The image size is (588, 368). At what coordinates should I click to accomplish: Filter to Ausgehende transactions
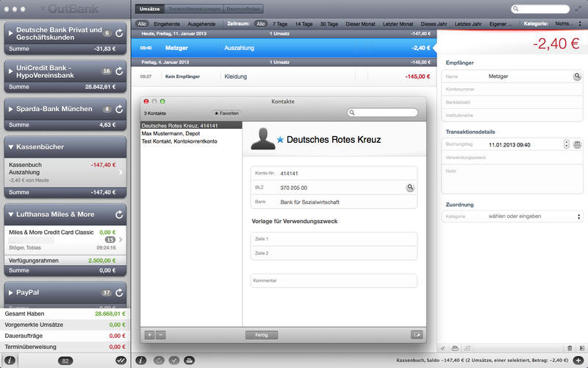tap(201, 24)
